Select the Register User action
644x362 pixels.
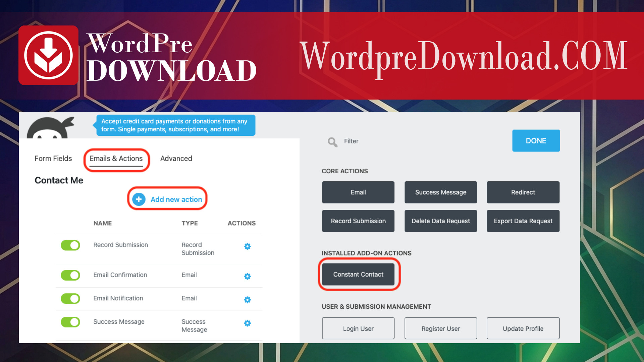(441, 328)
